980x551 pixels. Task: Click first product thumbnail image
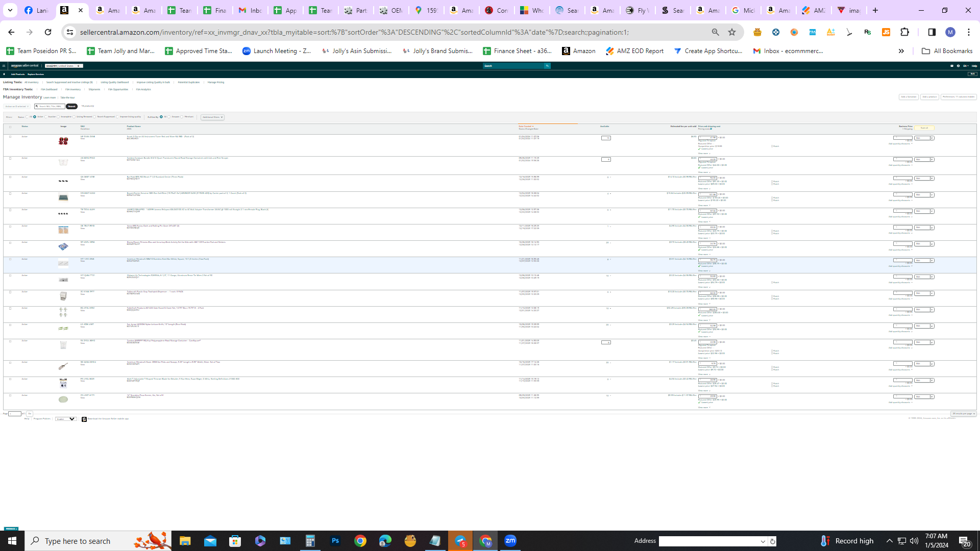click(63, 141)
